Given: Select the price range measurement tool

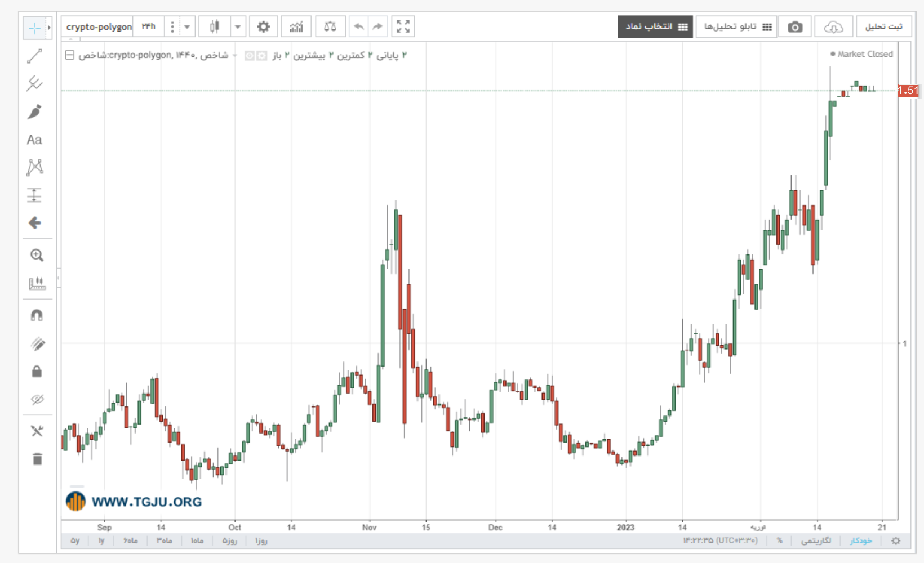Looking at the screenshot, I should (34, 195).
